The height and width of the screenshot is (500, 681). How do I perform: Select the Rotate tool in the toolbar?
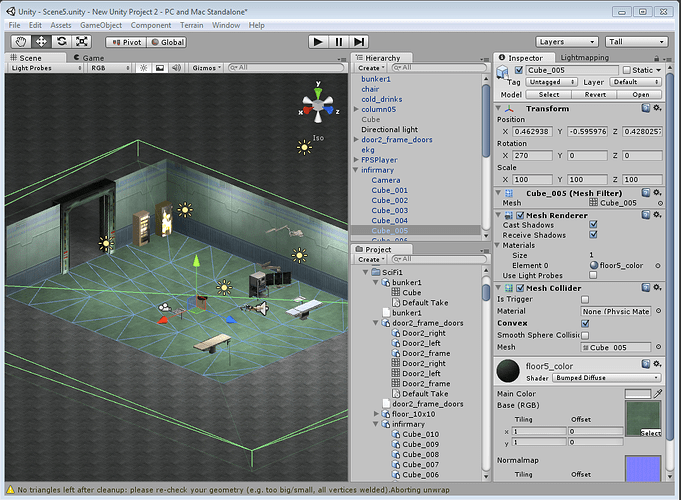pos(62,42)
